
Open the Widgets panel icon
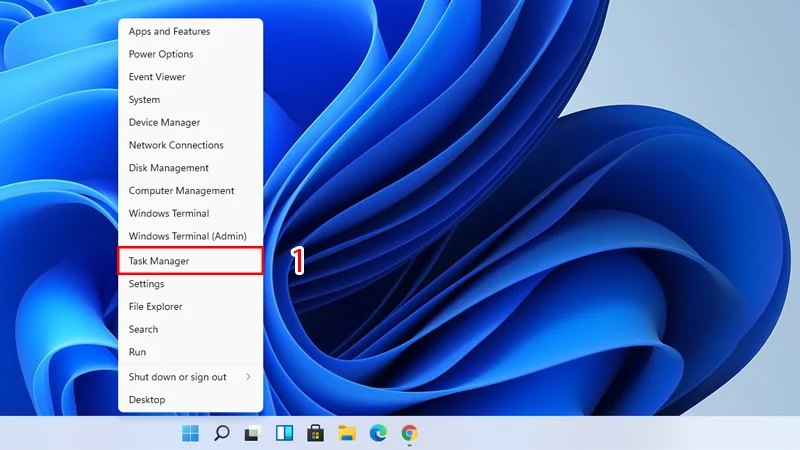click(x=284, y=433)
